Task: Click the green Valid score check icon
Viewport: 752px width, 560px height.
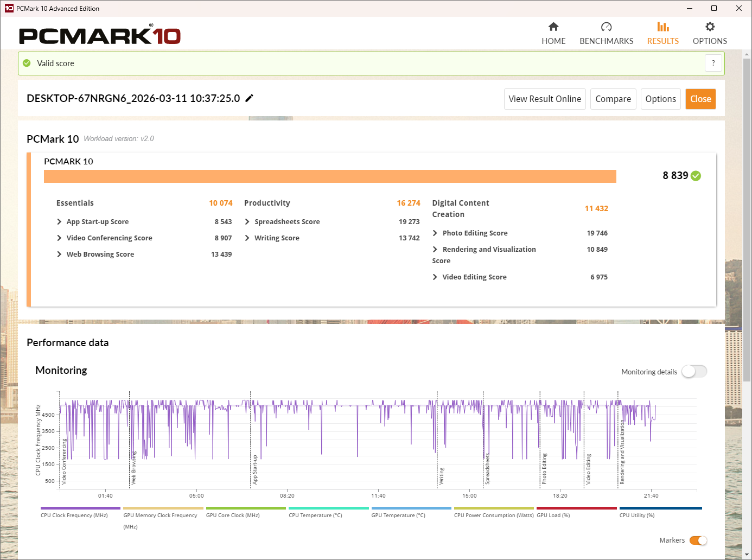Action: 27,63
